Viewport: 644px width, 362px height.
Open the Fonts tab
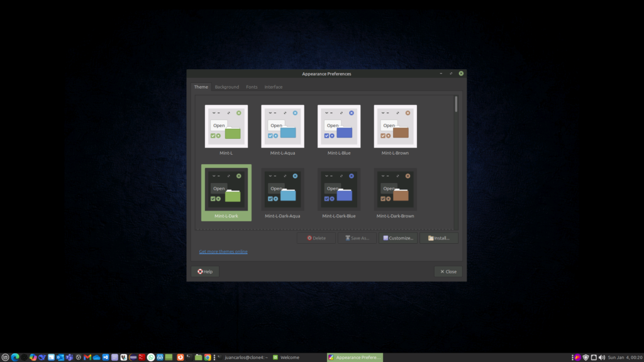tap(252, 87)
